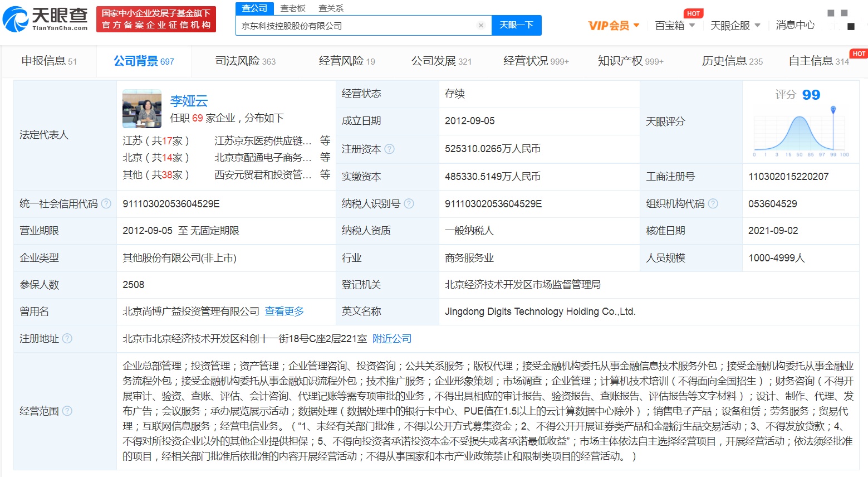Switch to the 查关系 search tab
The height and width of the screenshot is (477, 868).
pos(331,8)
